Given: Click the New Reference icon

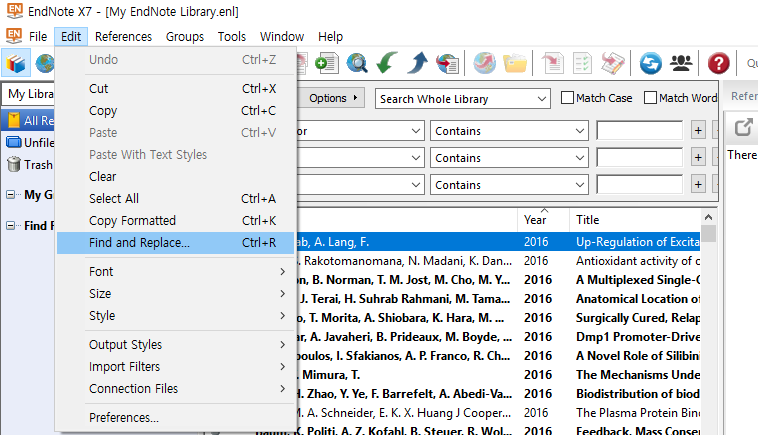Looking at the screenshot, I should 327,63.
